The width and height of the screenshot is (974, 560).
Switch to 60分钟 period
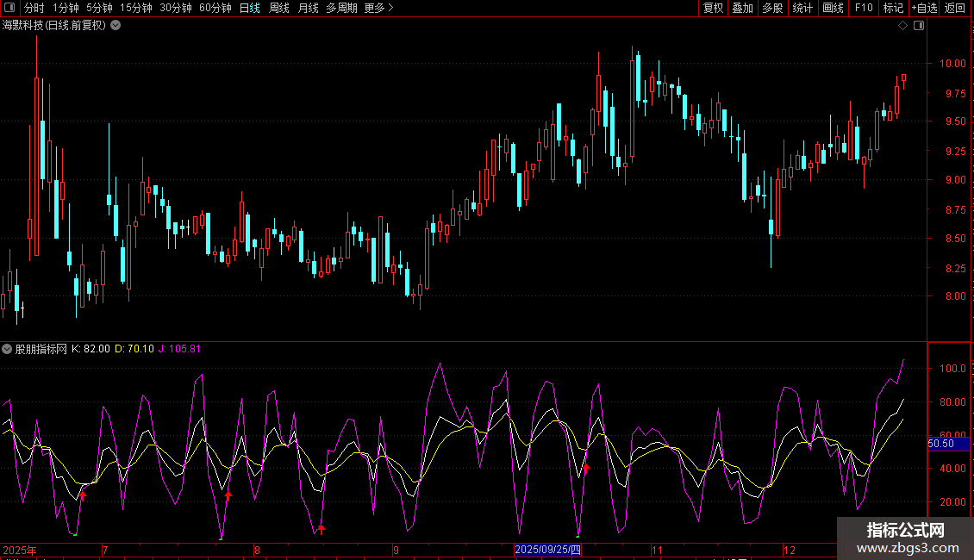coord(215,9)
